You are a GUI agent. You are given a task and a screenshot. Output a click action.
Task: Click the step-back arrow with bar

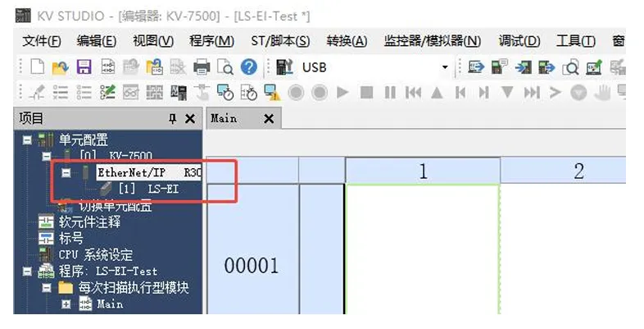460,93
